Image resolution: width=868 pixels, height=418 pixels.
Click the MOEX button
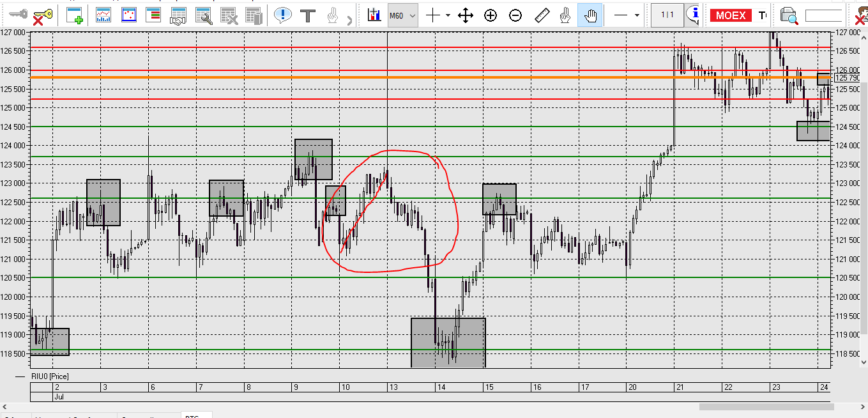pyautogui.click(x=731, y=15)
